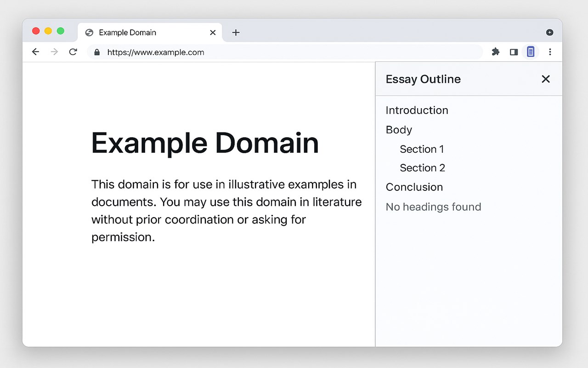Go to Section 2 in the outline
Screen dimensions: 588x368
pyautogui.click(x=422, y=168)
